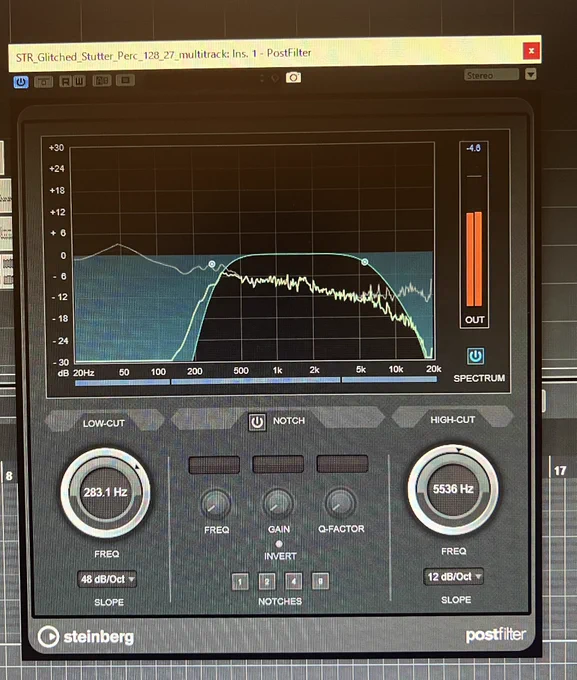This screenshot has height=680, width=577.
Task: Click the camera snapshot icon
Action: point(293,78)
